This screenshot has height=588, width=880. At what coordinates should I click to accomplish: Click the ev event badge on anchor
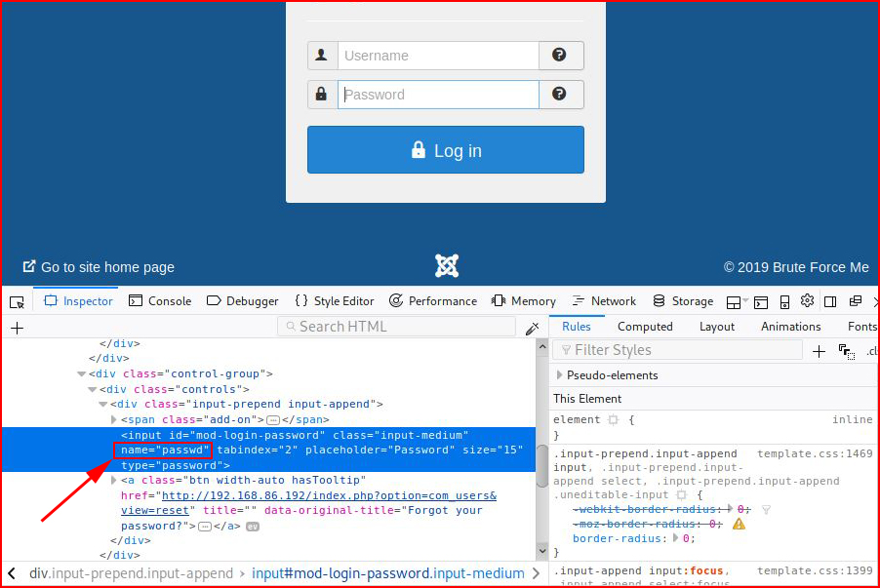253,527
